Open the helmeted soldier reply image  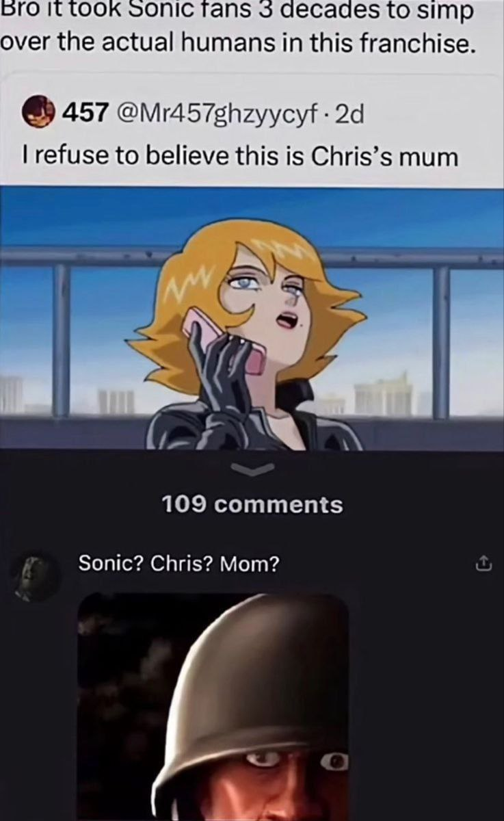click(213, 707)
